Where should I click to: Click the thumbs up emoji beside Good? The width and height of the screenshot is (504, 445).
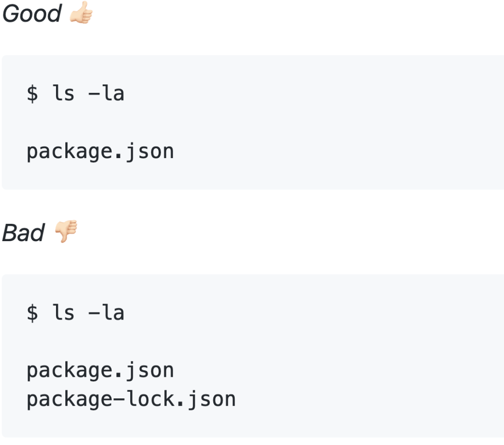[x=81, y=13]
